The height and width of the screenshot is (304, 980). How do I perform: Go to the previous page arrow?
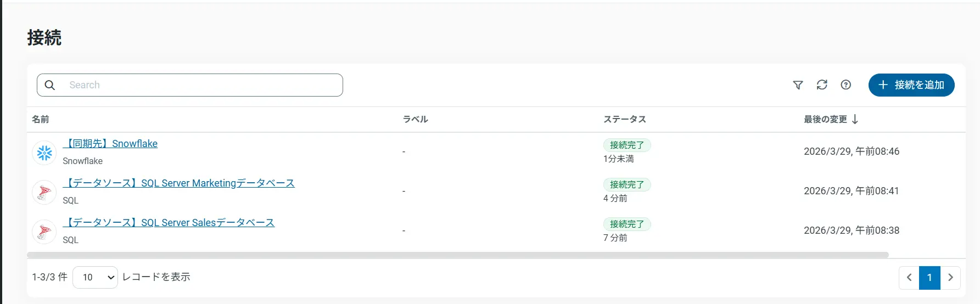(909, 278)
